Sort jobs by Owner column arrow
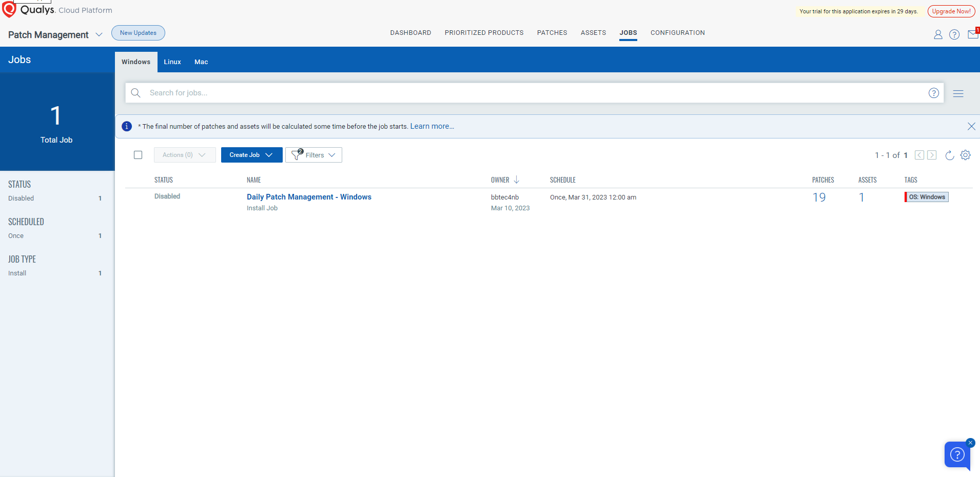 click(515, 180)
